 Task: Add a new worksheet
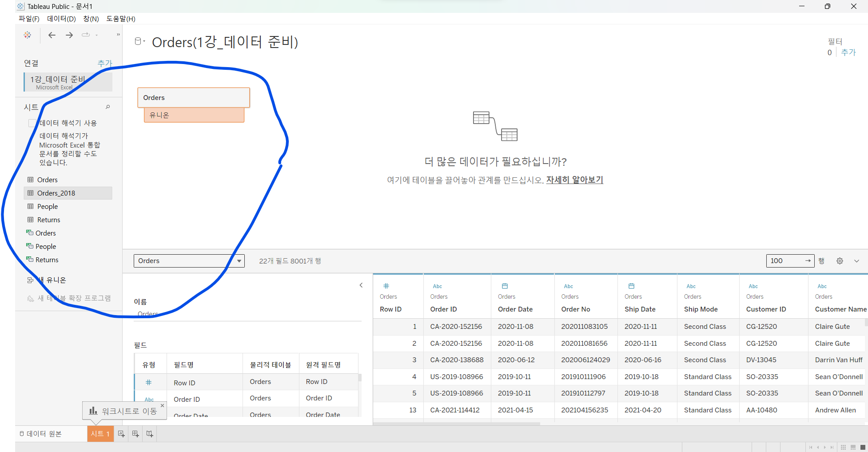(121, 434)
